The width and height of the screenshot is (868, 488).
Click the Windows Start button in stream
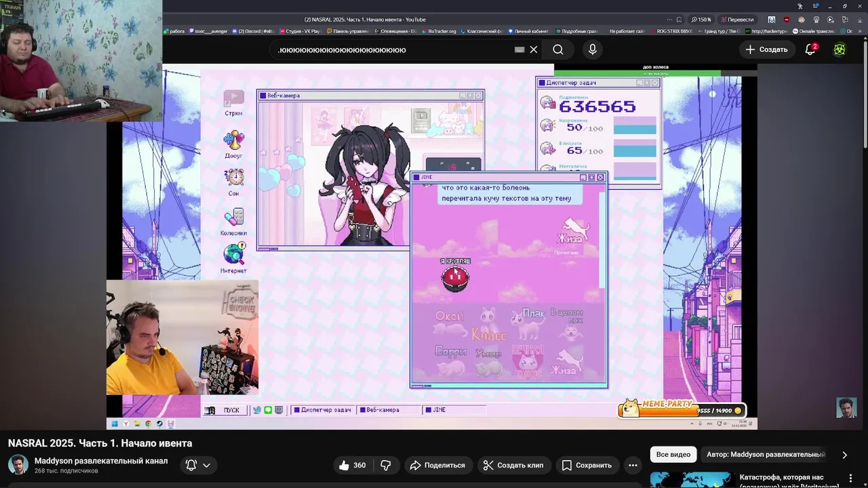(115, 424)
